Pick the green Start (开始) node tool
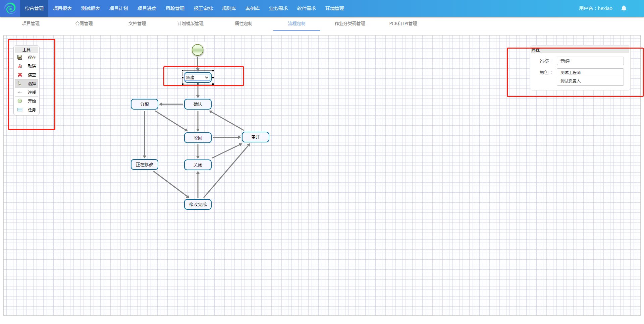Image resolution: width=644 pixels, height=324 pixels. [20, 101]
